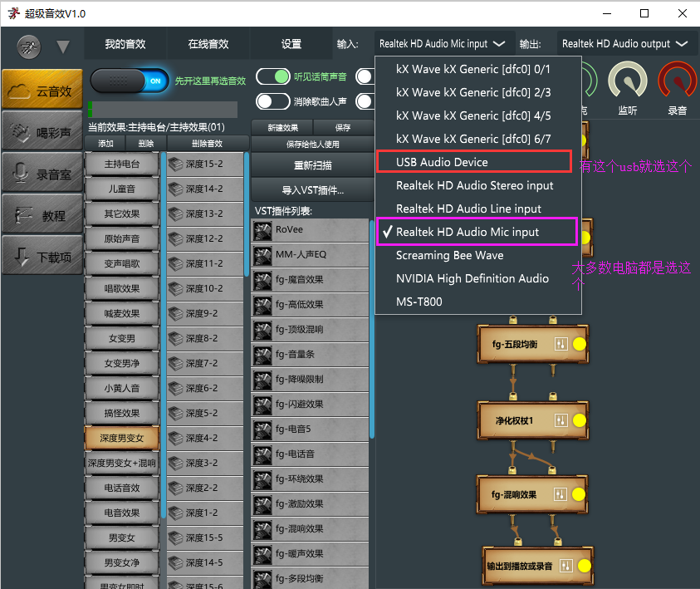Viewport: 700px width, 589px height.
Task: Click the RoVee plugin icon
Action: 263,231
